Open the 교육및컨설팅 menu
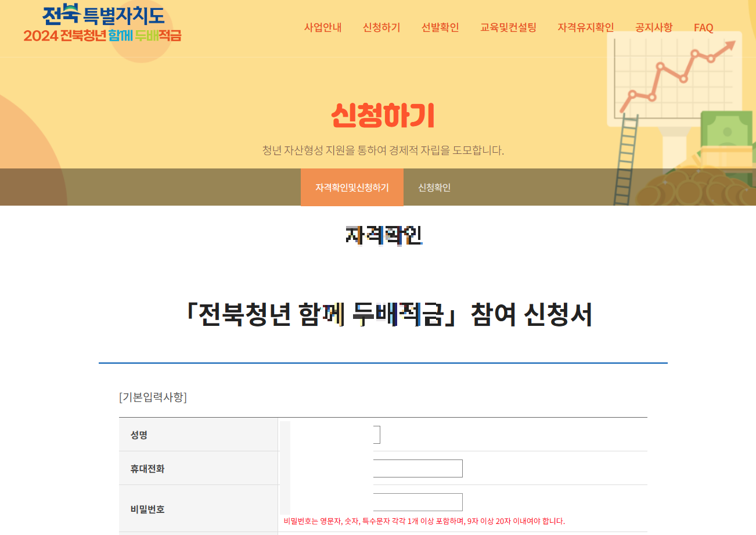 (509, 27)
